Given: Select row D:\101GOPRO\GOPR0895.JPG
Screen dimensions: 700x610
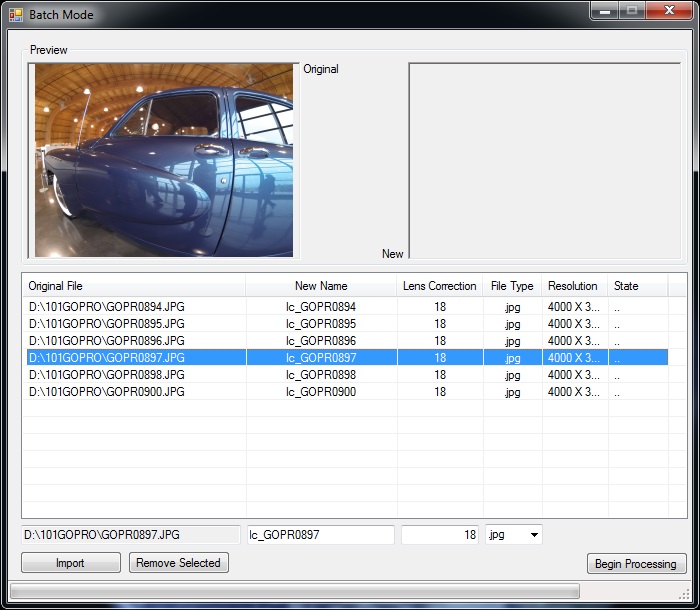Looking at the screenshot, I should coord(347,324).
